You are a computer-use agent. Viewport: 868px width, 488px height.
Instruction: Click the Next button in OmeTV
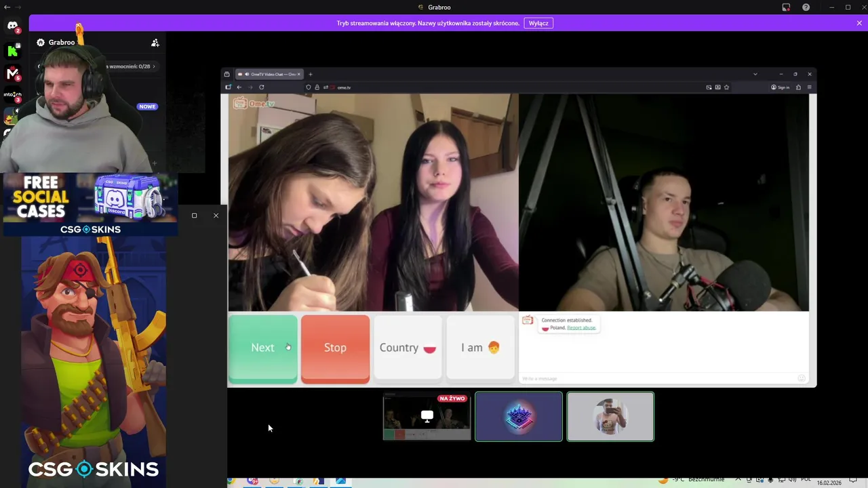(x=262, y=348)
